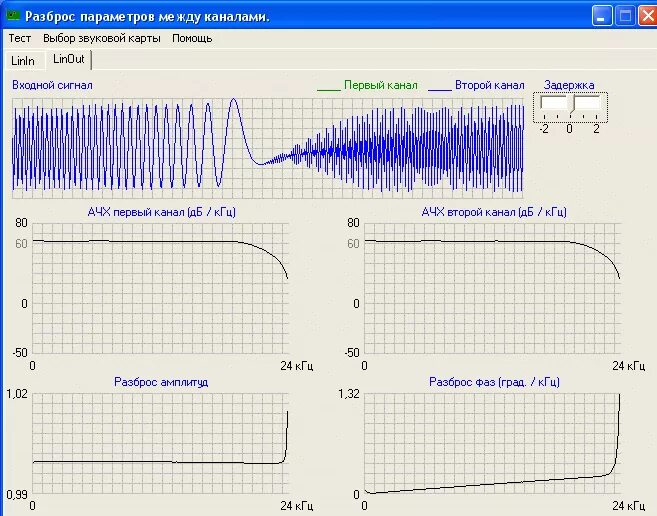Viewport: 657px width, 516px height.
Task: Click the АЧХ первый канал graph
Action: coord(160,288)
